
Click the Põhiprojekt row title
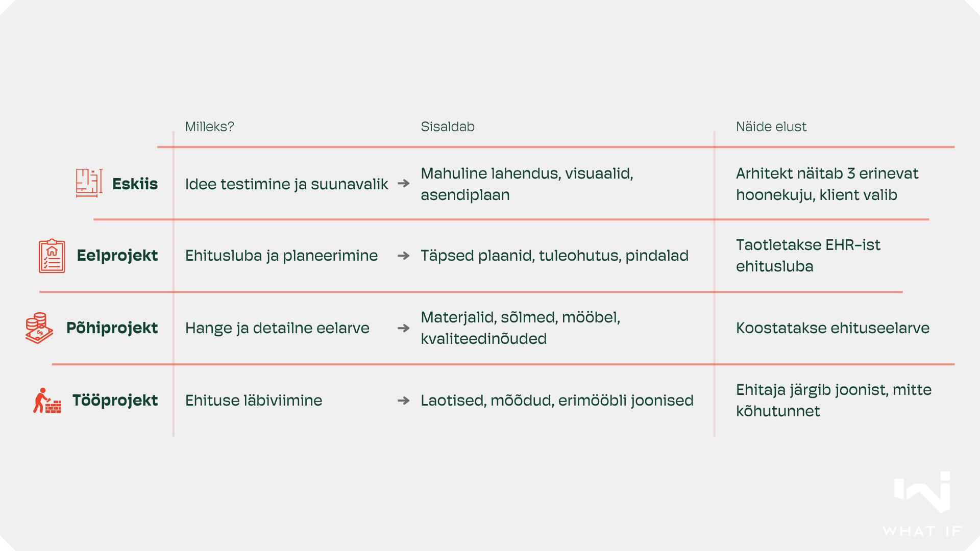[x=112, y=328]
